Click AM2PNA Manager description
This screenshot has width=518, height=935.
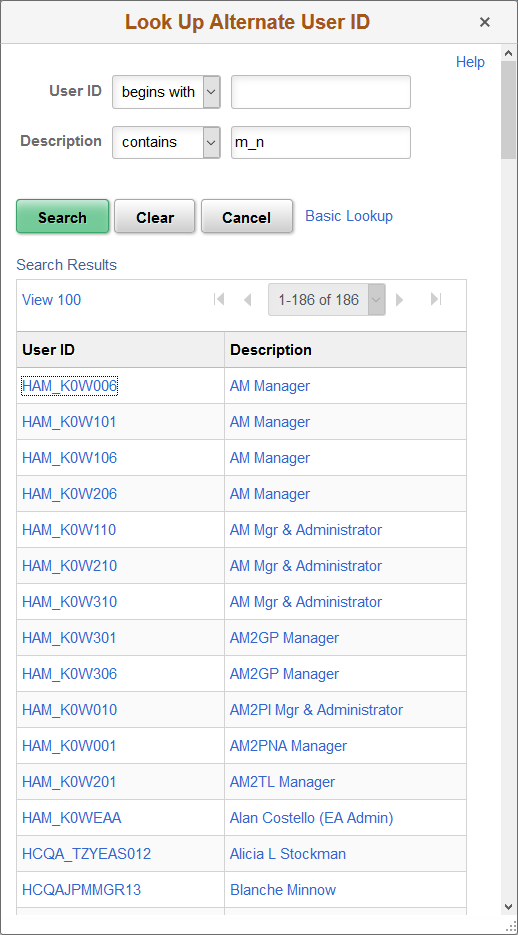289,745
